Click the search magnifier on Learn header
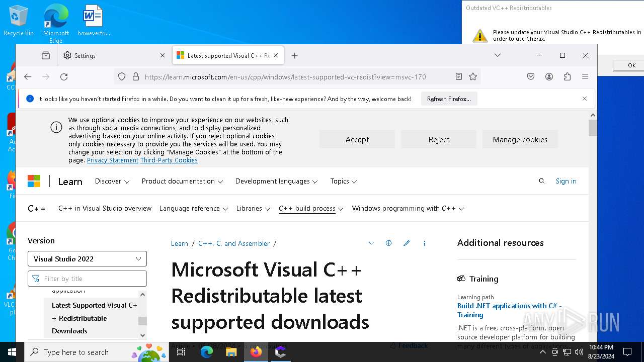The width and height of the screenshot is (644, 362). point(541,181)
